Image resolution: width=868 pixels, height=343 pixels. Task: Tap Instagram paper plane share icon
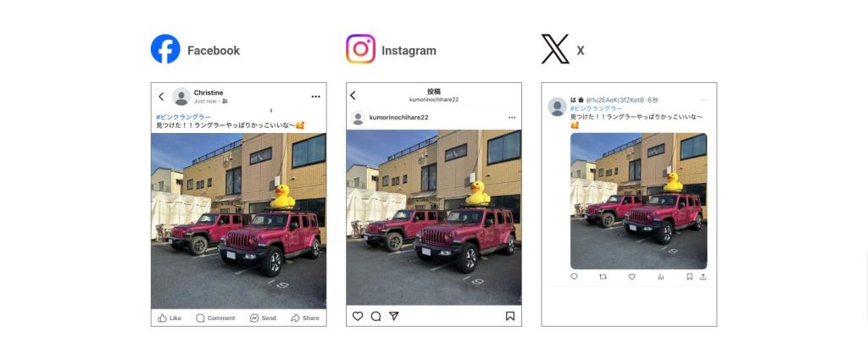pos(393,316)
